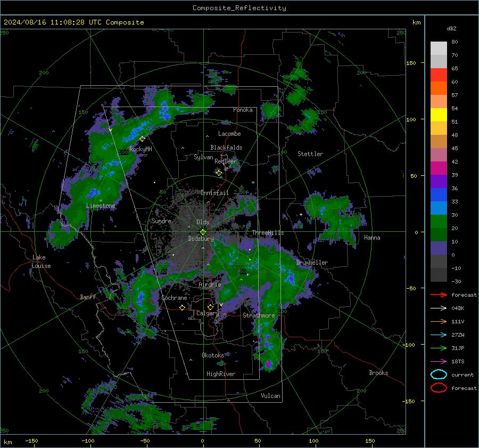The image size is (479, 448).
Task: Click the Calgary city label
Action: 208,313
